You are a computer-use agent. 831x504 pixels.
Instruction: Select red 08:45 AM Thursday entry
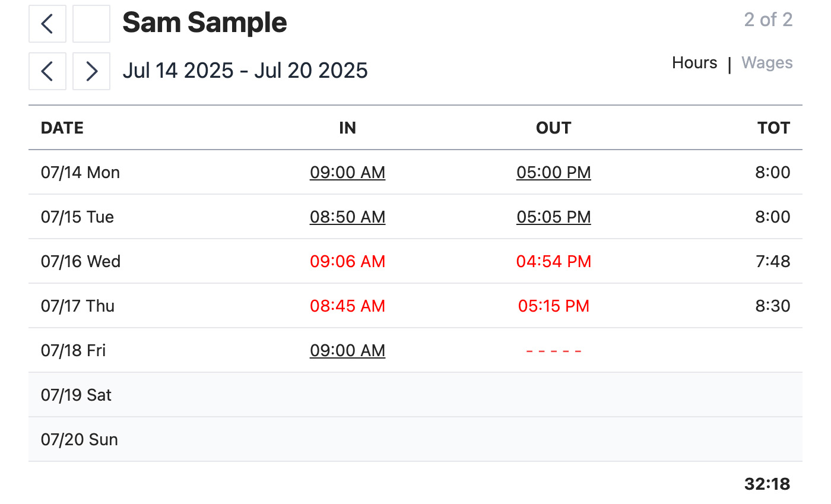[347, 306]
